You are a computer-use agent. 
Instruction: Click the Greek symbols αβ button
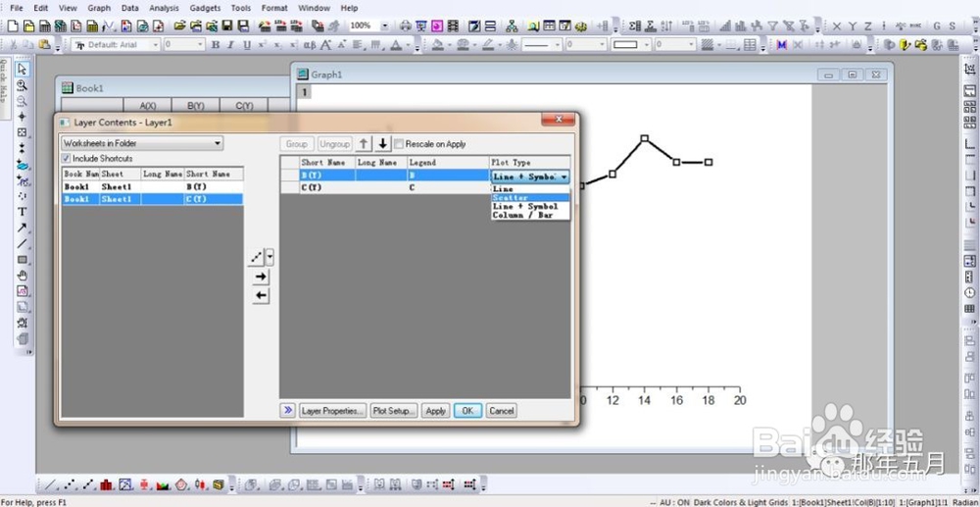tap(310, 45)
